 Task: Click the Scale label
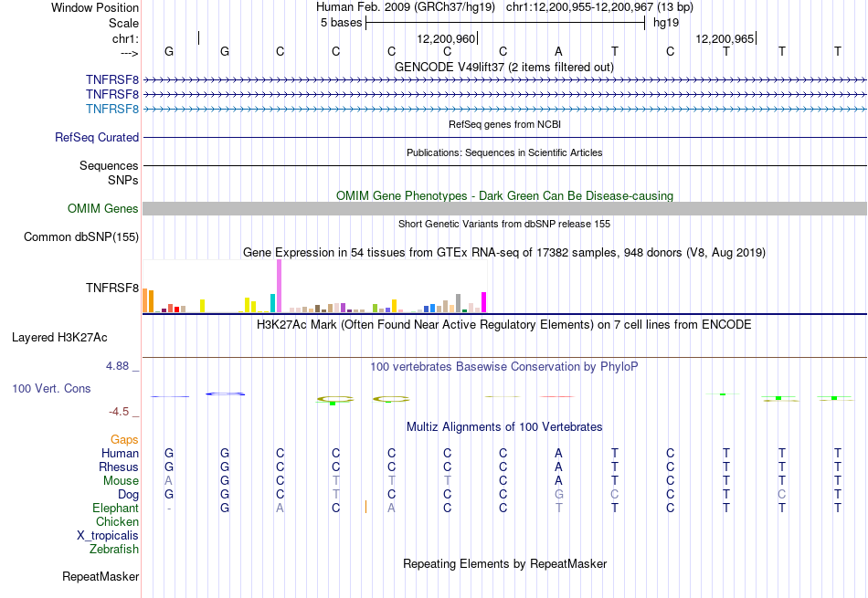click(123, 23)
